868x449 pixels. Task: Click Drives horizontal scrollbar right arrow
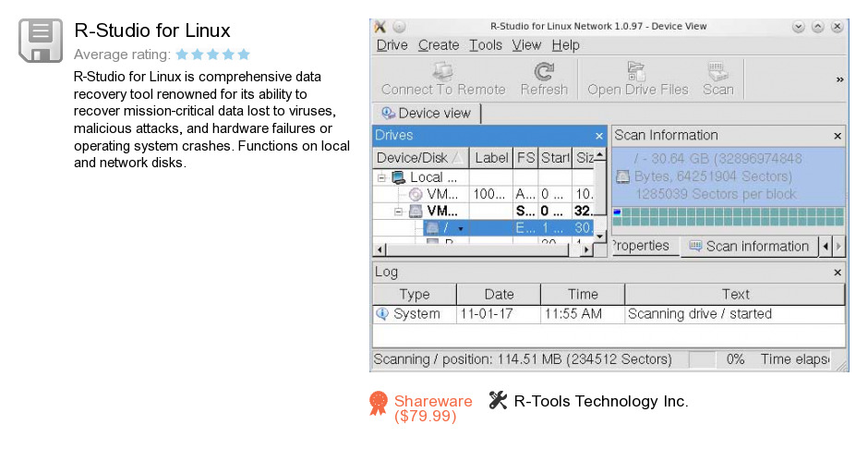coord(586,249)
